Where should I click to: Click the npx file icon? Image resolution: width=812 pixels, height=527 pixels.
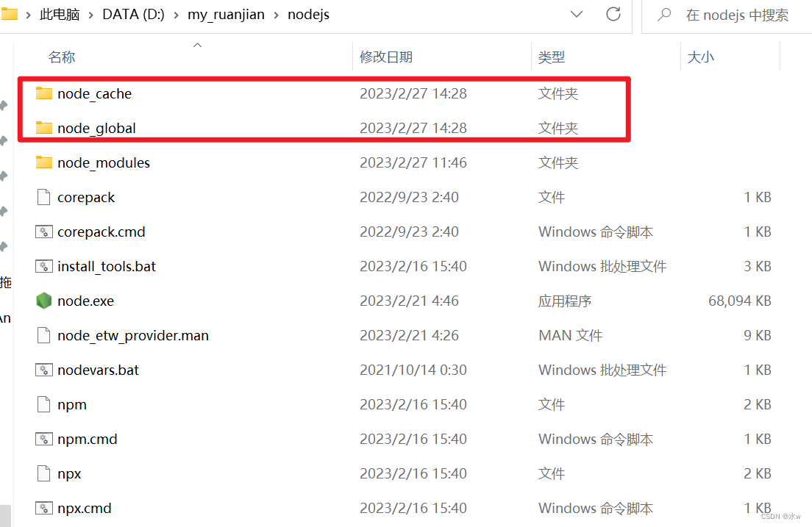(44, 473)
